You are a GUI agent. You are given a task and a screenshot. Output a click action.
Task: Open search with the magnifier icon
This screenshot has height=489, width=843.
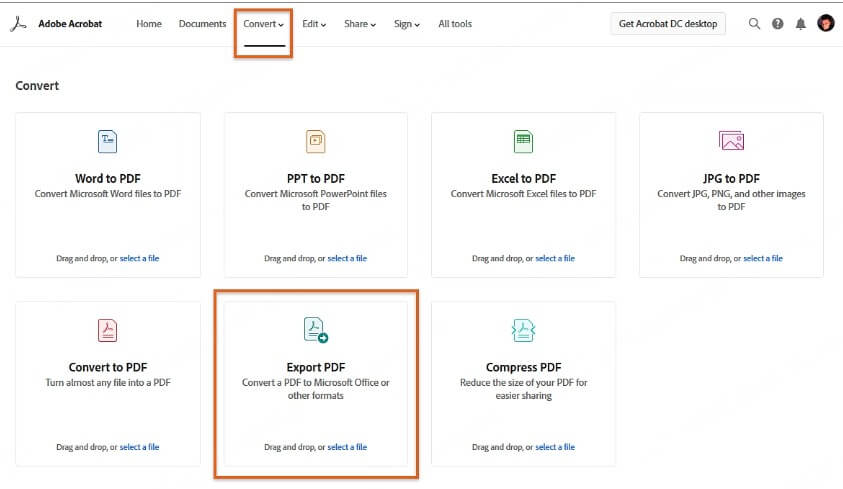[x=755, y=24]
